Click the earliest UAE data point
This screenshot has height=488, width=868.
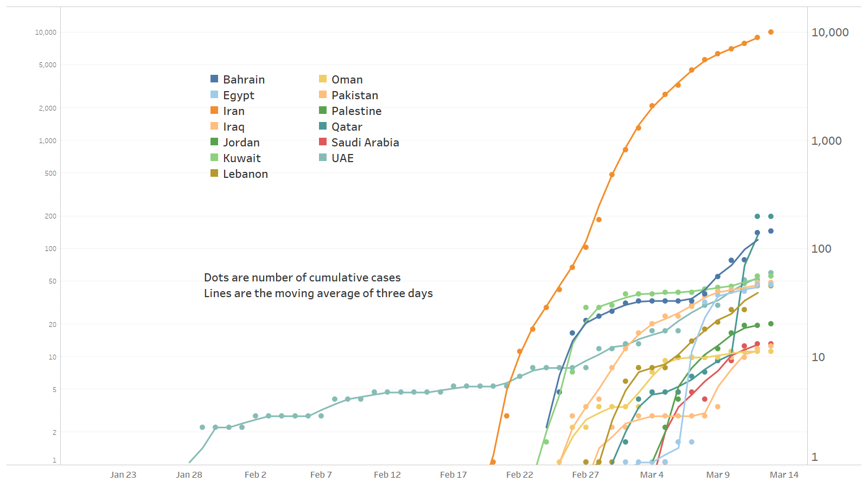tap(202, 427)
